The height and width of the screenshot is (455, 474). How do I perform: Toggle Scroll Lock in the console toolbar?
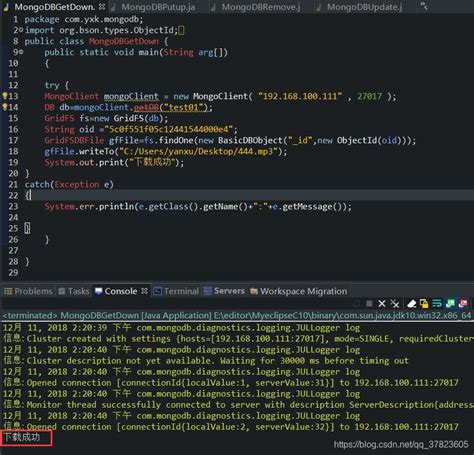tap(424, 303)
